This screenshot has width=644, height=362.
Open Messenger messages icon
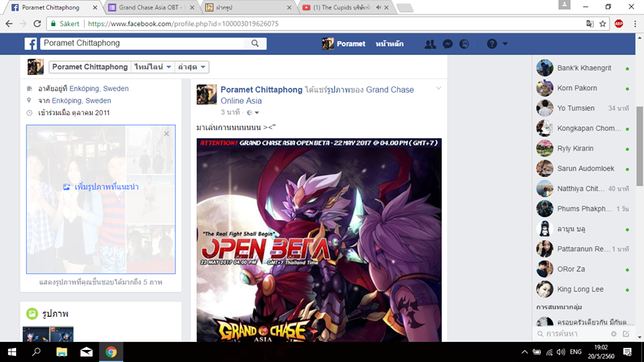tap(447, 44)
